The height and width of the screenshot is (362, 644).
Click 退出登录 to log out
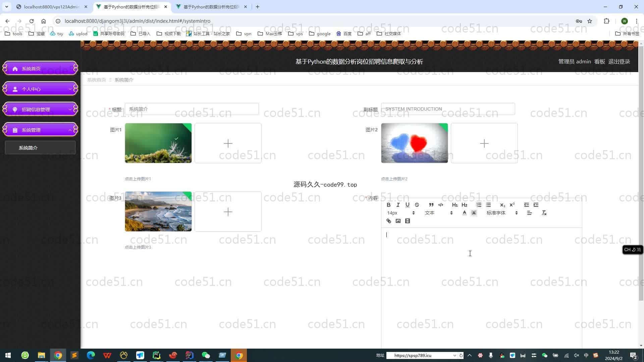[x=619, y=62]
